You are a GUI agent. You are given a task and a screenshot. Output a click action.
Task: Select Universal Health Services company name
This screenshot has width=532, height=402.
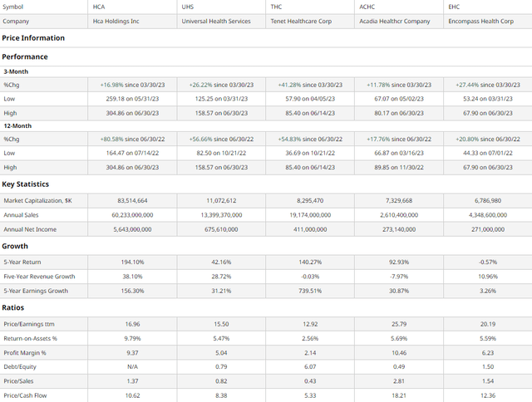216,21
